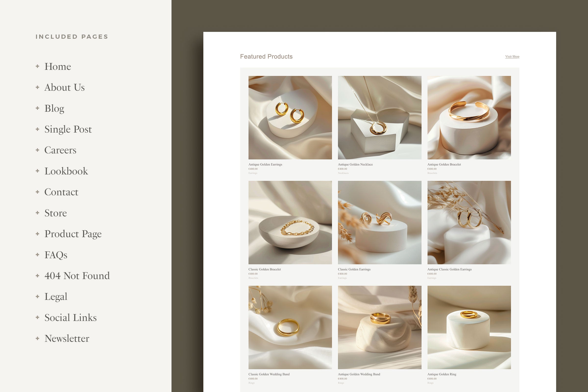588x392 pixels.
Task: Open the Careers page item
Action: pyautogui.click(x=60, y=150)
